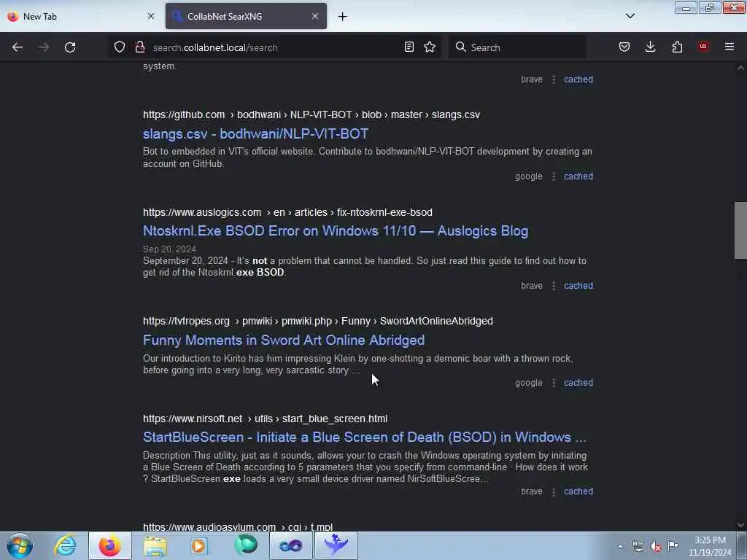Open the Firefox hamburger menu
This screenshot has width=747, height=560.
tap(729, 47)
